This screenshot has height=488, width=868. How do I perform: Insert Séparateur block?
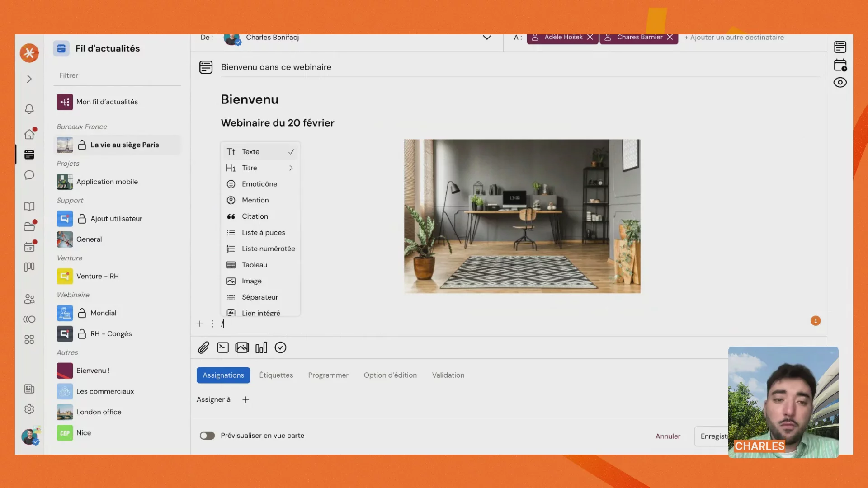(x=260, y=297)
